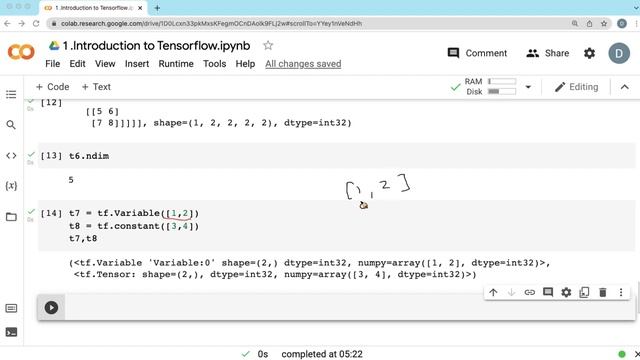Click the t7,t8 line in cell 14
Screen dimensions: 640x360
click(x=83, y=238)
